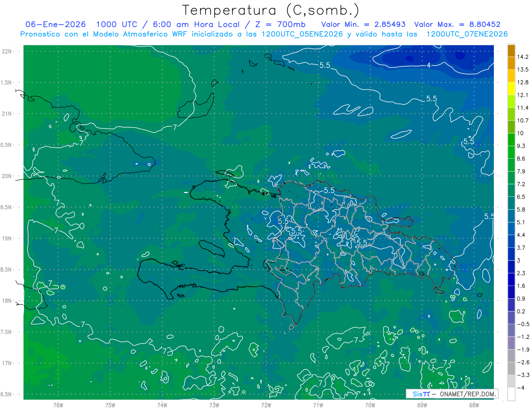Click the '2.3' colorbar value
This screenshot has width=532, height=411.
pos(521,273)
